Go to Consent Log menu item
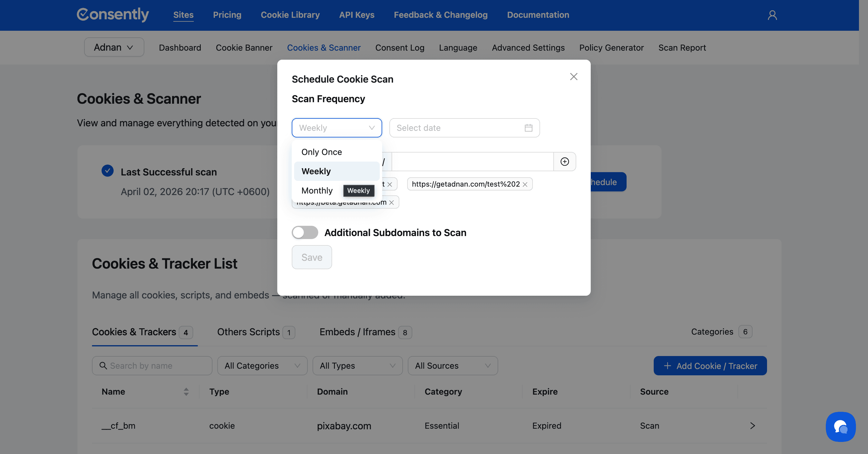The height and width of the screenshot is (454, 868). coord(400,48)
